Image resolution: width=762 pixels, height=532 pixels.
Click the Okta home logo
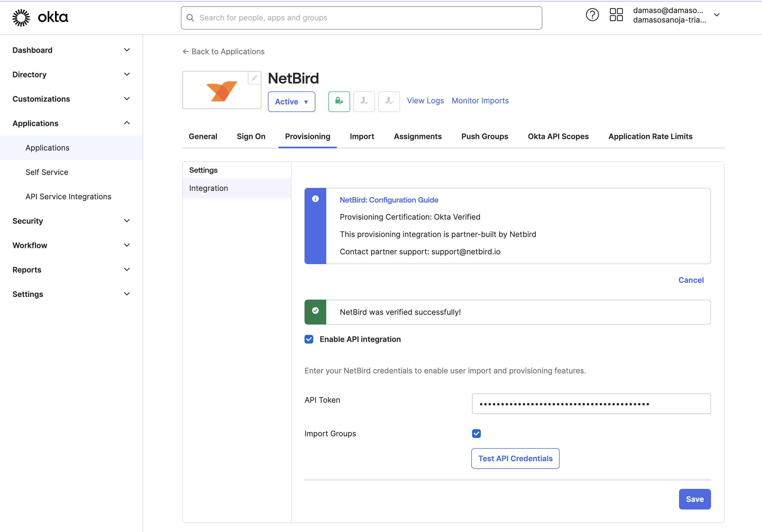click(x=40, y=17)
